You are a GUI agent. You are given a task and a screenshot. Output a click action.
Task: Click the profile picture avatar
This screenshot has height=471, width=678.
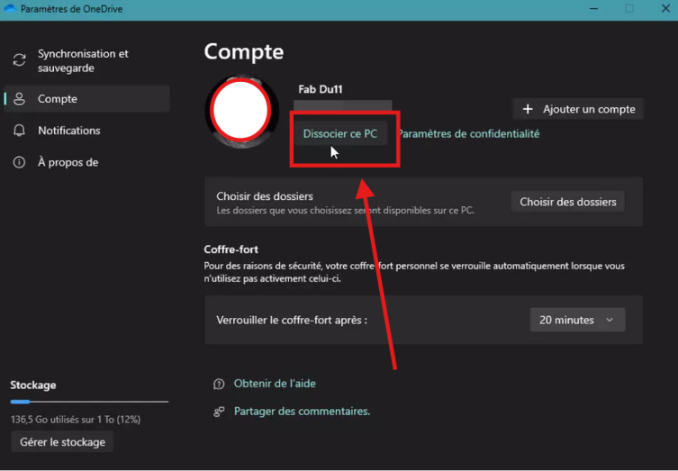(241, 111)
